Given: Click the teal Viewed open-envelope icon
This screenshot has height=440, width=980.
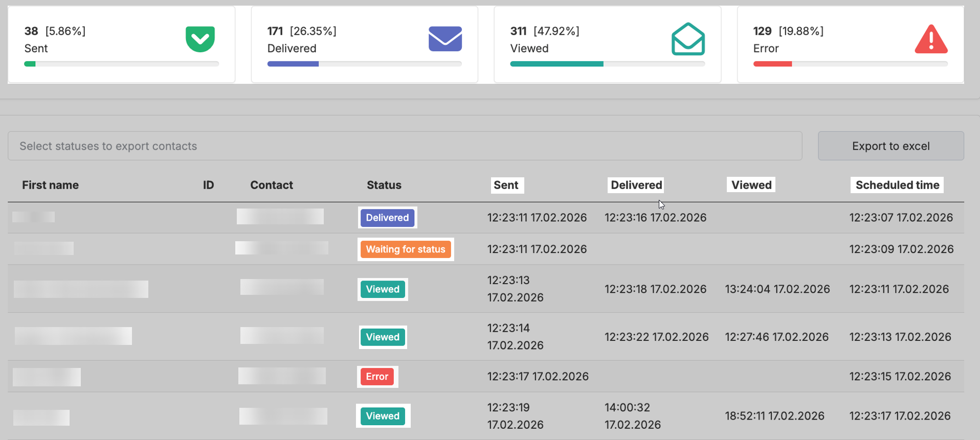Looking at the screenshot, I should pos(688,39).
